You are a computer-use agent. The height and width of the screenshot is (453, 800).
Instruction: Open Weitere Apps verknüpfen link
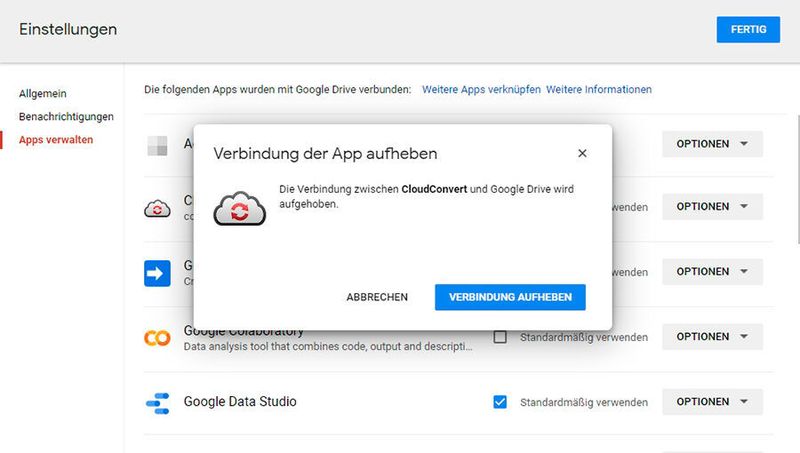(x=481, y=89)
